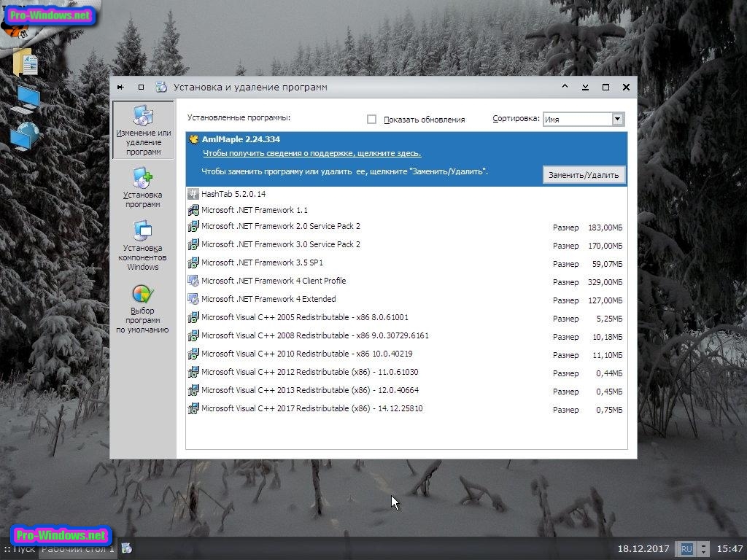The width and height of the screenshot is (747, 560).
Task: Click the 0,75МБ size value
Action: 609,410
